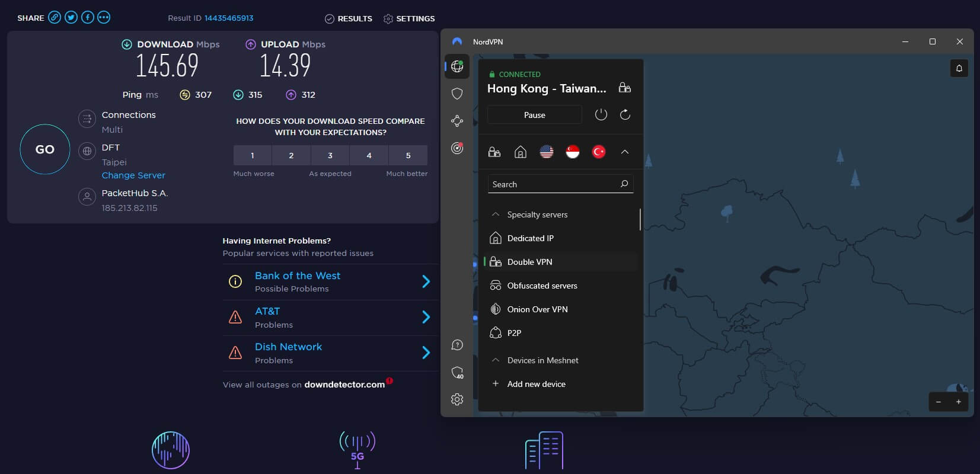Connect to United States flag shortcut
The width and height of the screenshot is (980, 474).
pos(547,152)
